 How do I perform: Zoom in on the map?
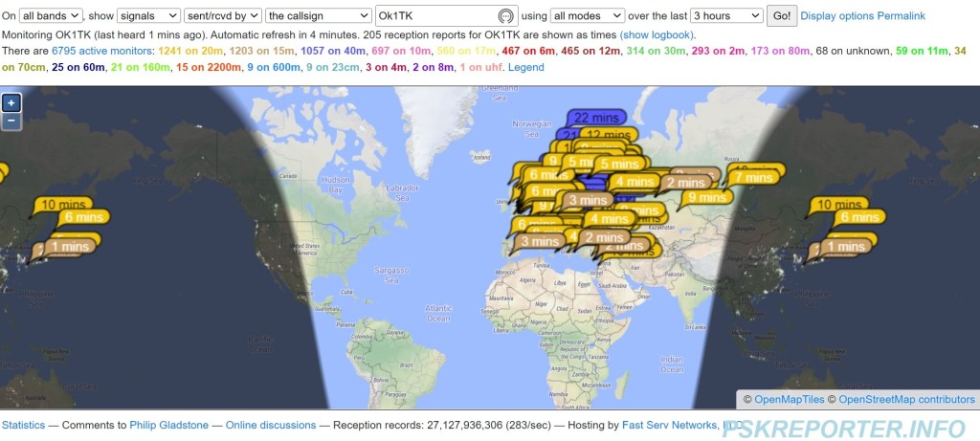coord(11,103)
